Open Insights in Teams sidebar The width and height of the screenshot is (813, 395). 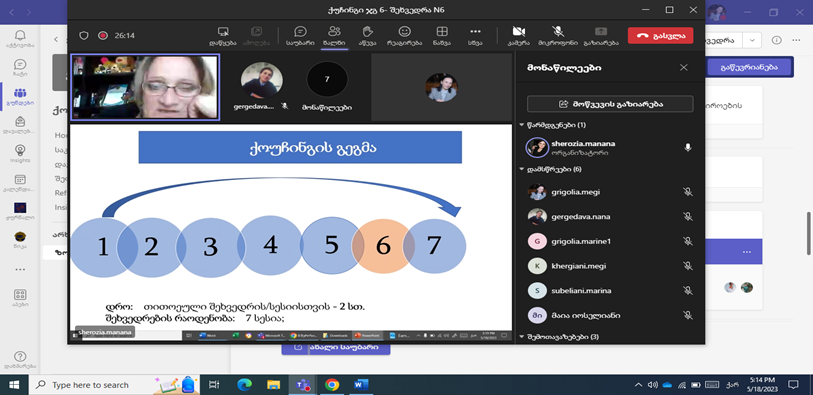[x=20, y=154]
